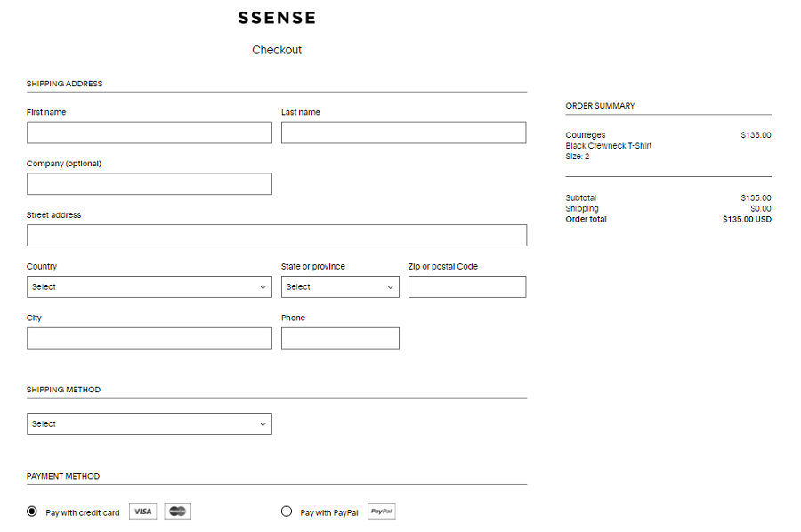Click the Pay with PayPal label
801x532 pixels.
[329, 512]
